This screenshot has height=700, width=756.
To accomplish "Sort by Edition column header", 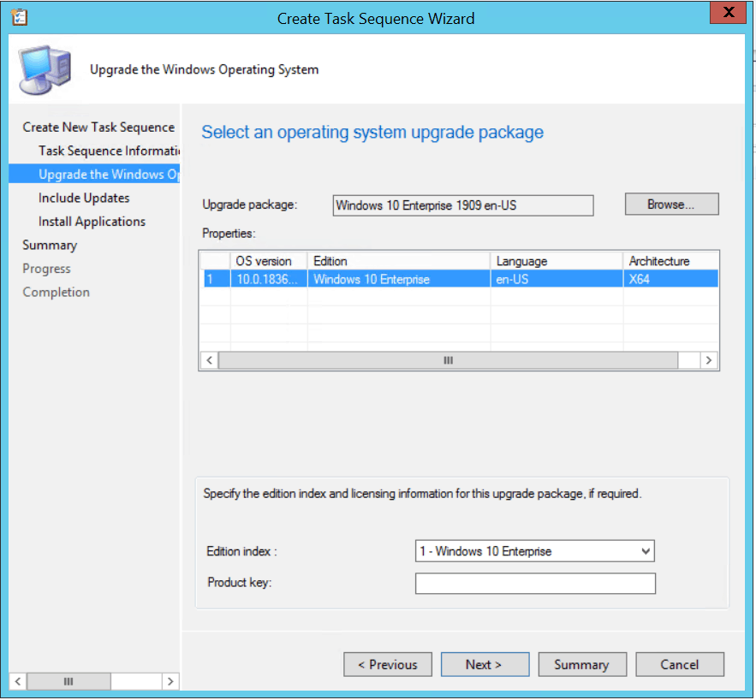I will tap(399, 261).
